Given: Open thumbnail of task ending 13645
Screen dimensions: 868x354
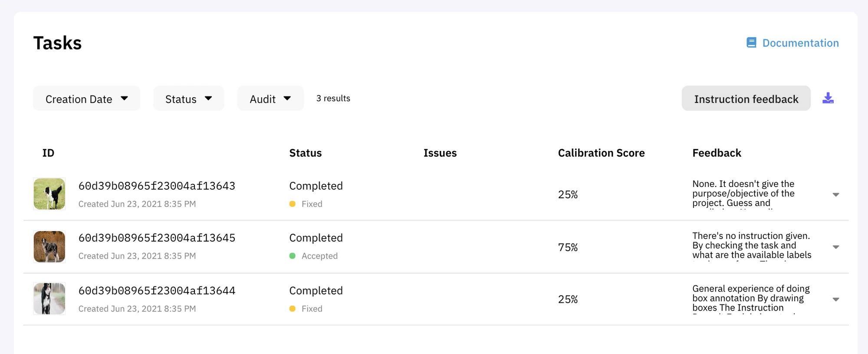Looking at the screenshot, I should click(49, 246).
